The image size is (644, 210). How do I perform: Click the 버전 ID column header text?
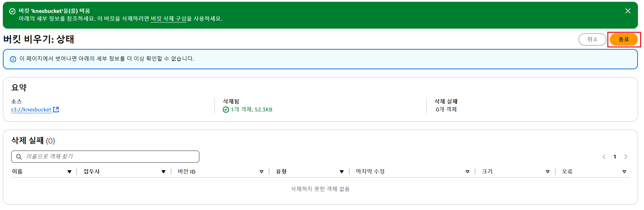(x=186, y=171)
